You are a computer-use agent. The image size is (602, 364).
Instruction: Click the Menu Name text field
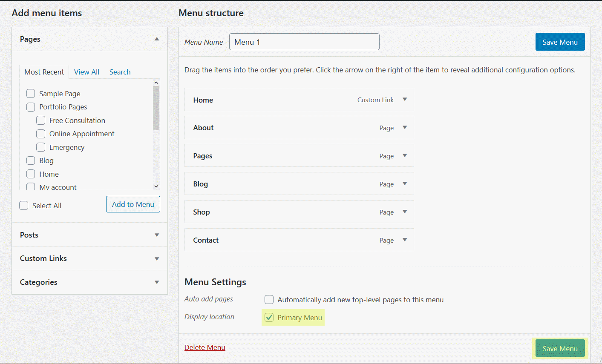click(304, 42)
